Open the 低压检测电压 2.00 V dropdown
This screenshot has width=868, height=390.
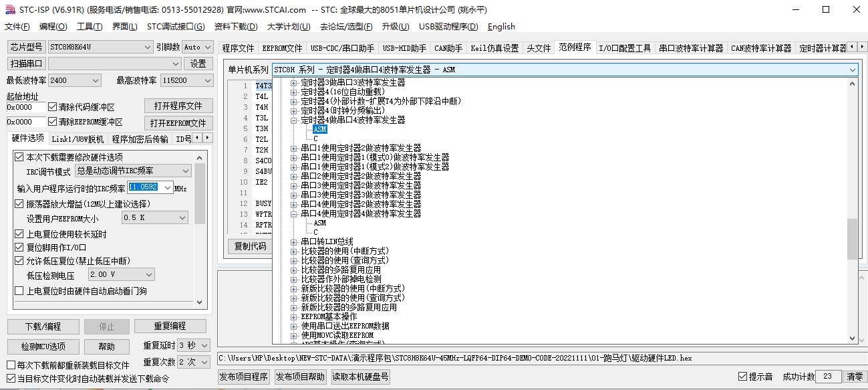121,274
